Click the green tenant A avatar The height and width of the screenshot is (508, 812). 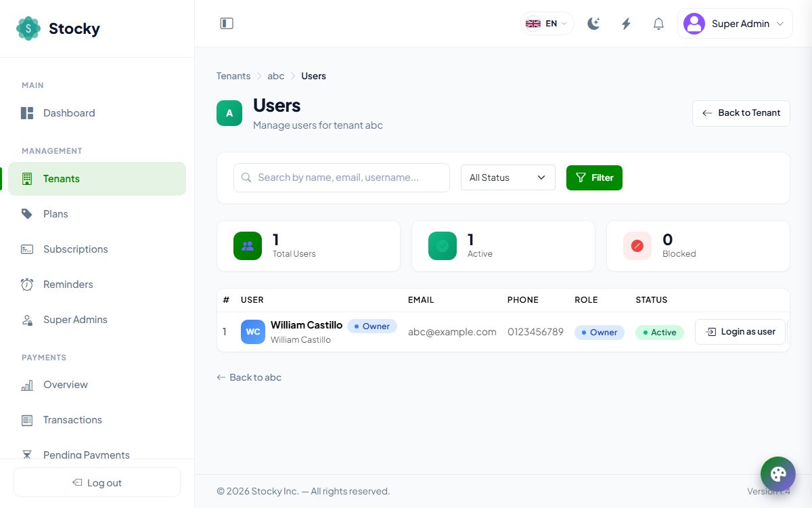click(229, 113)
